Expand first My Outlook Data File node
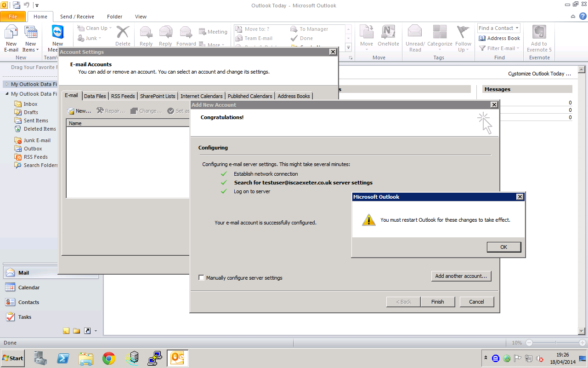 click(x=7, y=84)
